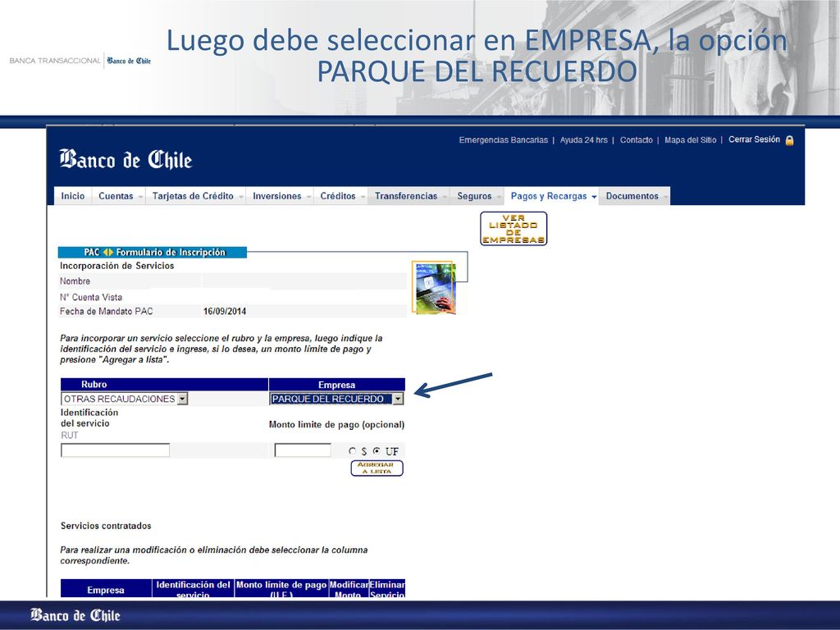Go to the Inicio tab
The height and width of the screenshot is (630, 840).
click(73, 196)
